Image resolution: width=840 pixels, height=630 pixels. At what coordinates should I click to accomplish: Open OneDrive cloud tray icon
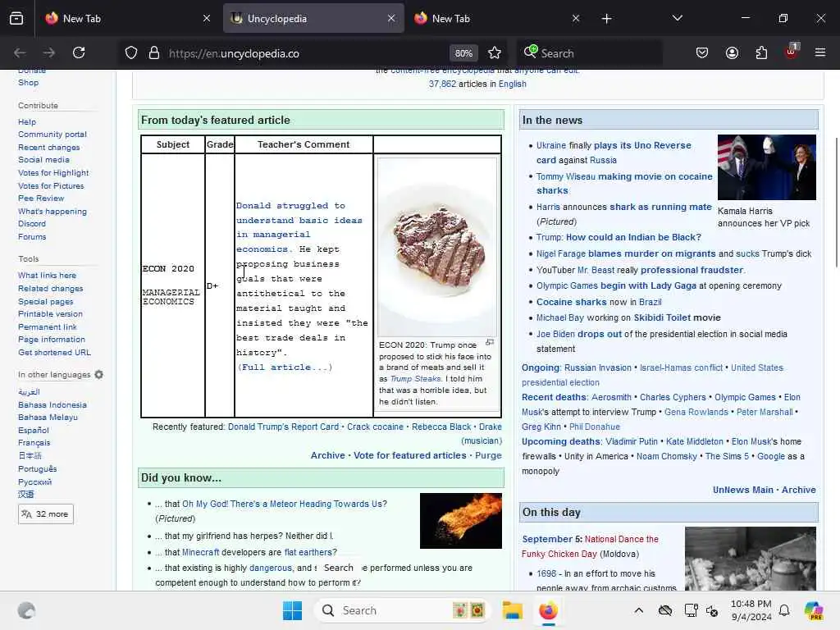tap(664, 610)
